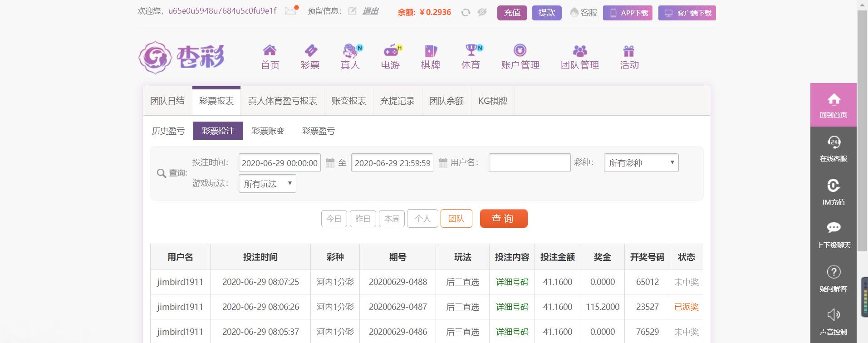The width and height of the screenshot is (868, 343).
Task: Open APP下载 download button
Action: 628,13
